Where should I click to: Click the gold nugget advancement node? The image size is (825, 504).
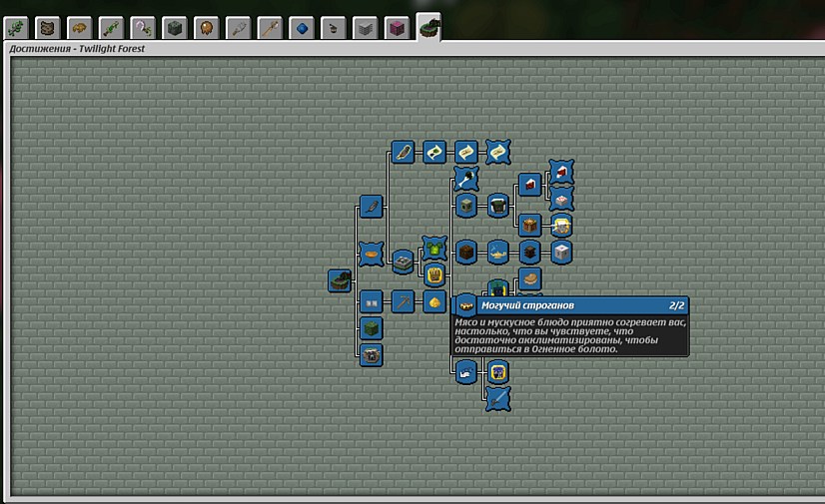(434, 302)
